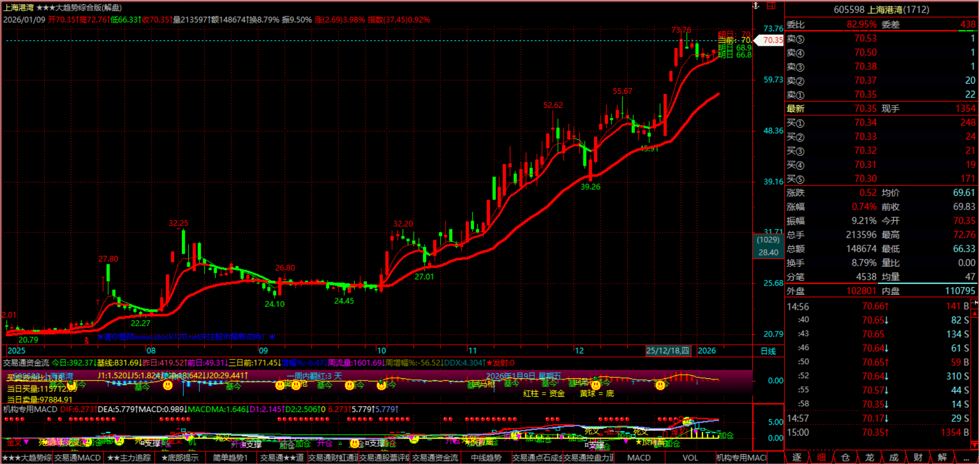Select the 逐 tab in quote panel
The width and height of the screenshot is (980, 464).
click(x=797, y=457)
